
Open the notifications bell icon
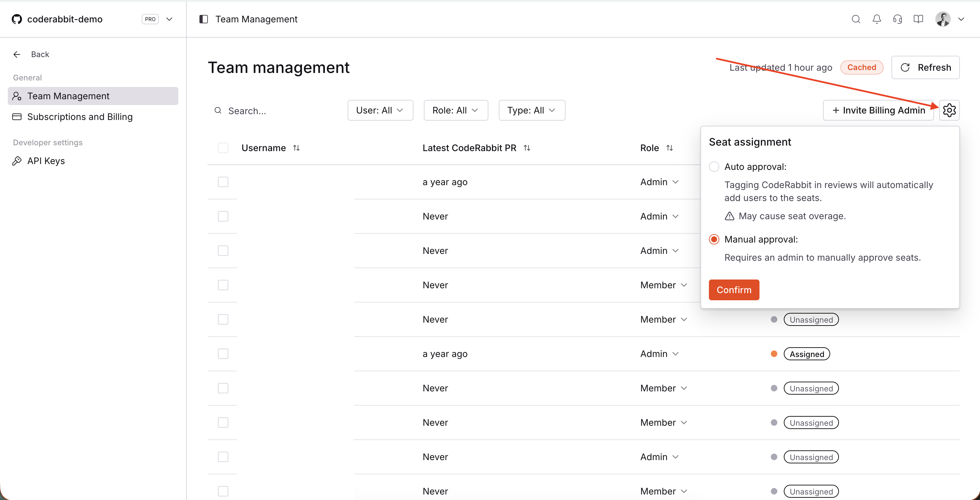[877, 19]
